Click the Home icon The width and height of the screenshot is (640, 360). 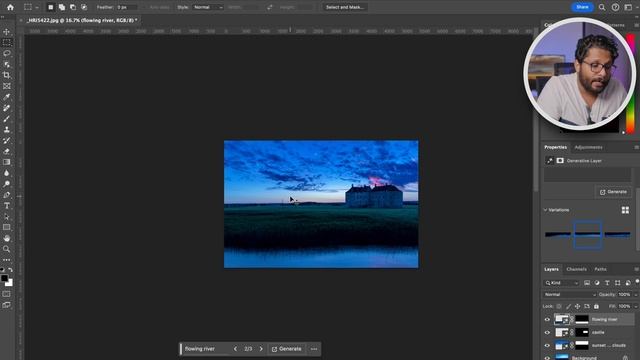coord(10,7)
